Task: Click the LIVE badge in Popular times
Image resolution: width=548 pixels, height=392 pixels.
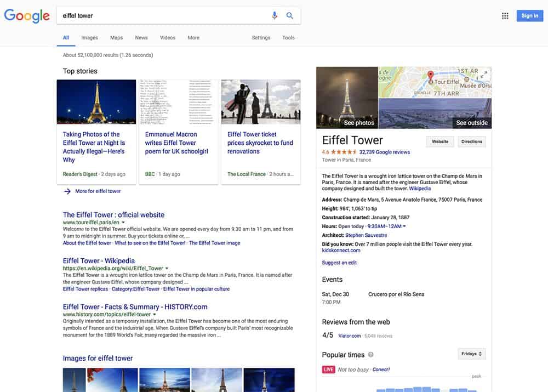Action: [328, 370]
